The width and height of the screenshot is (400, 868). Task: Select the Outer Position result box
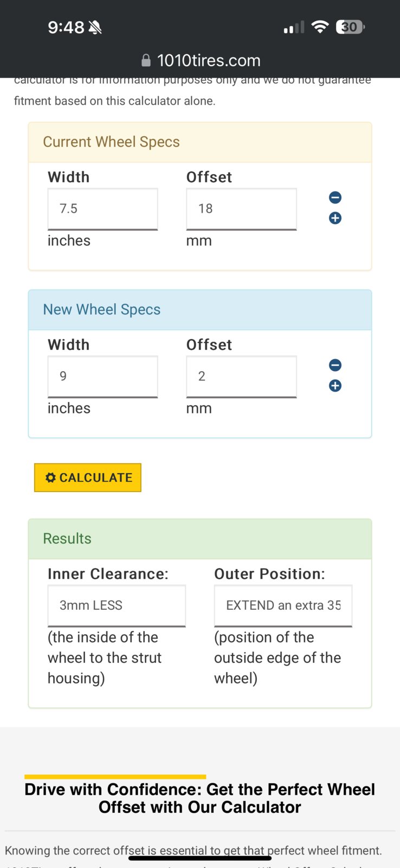coord(283,605)
